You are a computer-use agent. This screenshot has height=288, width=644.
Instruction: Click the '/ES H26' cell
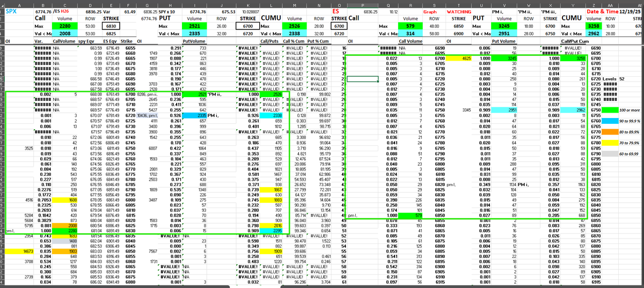[x=64, y=11]
